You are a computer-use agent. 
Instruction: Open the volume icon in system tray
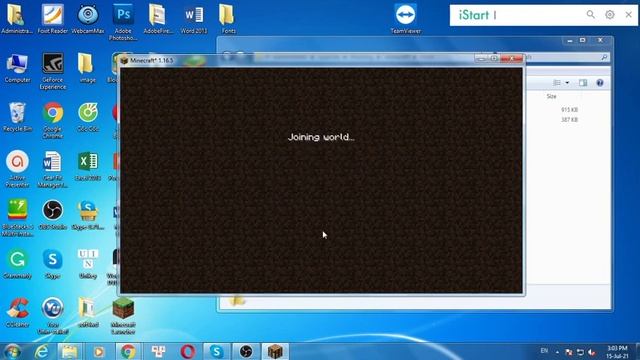[x=591, y=352]
